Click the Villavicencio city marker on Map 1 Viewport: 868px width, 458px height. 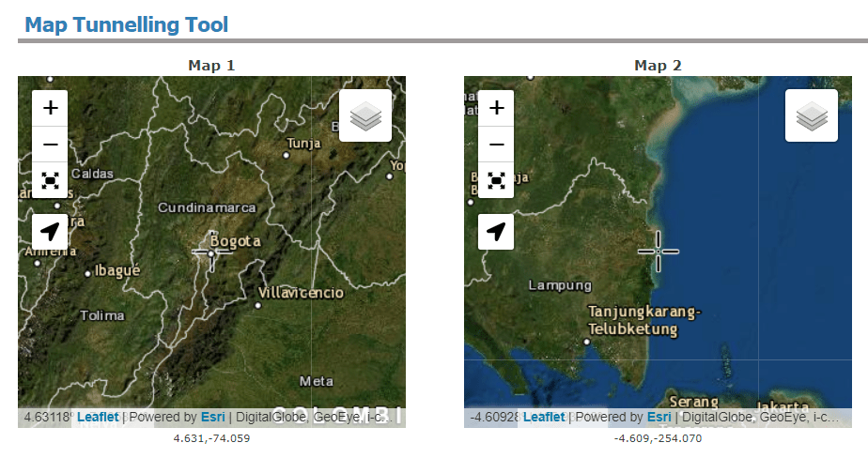click(259, 304)
